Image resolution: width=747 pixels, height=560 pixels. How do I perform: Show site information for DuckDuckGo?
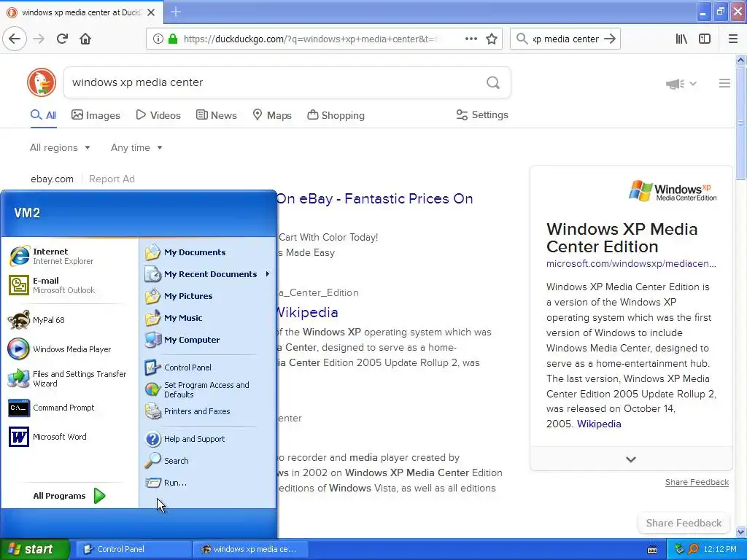click(x=158, y=39)
